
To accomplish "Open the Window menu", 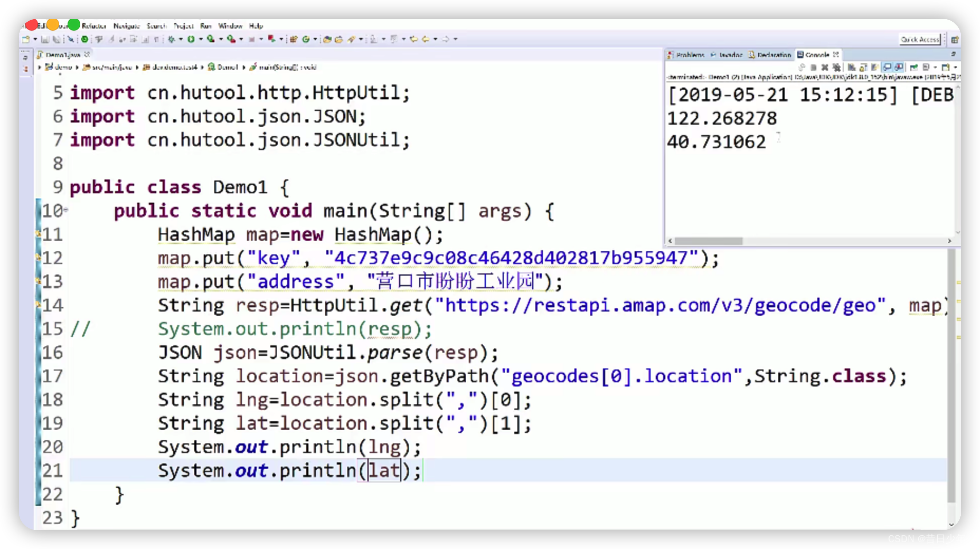I will click(230, 25).
